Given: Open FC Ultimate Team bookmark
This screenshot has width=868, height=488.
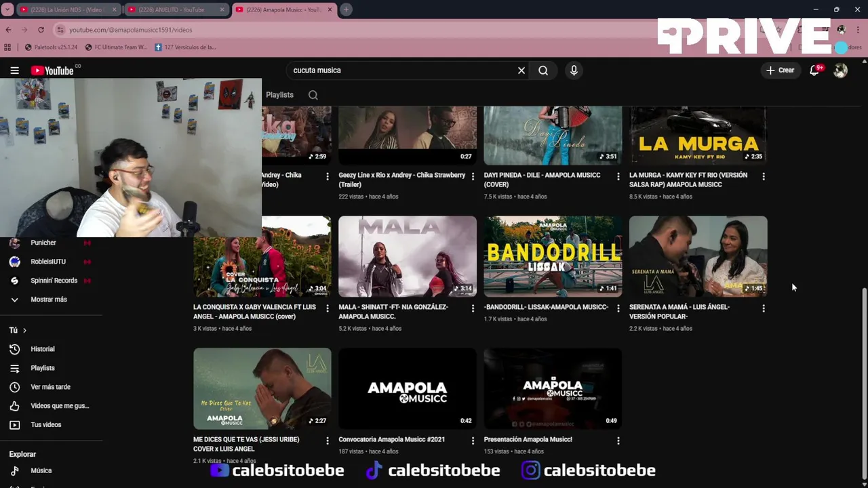Looking at the screenshot, I should pos(116,47).
